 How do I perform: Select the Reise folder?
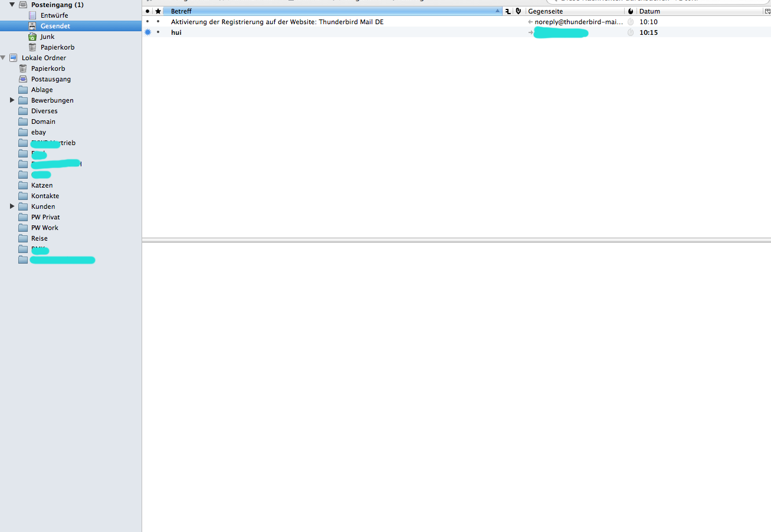(x=40, y=238)
